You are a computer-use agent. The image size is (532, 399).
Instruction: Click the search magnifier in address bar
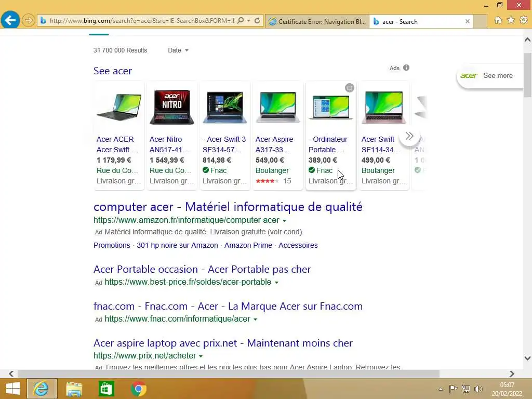pos(240,21)
